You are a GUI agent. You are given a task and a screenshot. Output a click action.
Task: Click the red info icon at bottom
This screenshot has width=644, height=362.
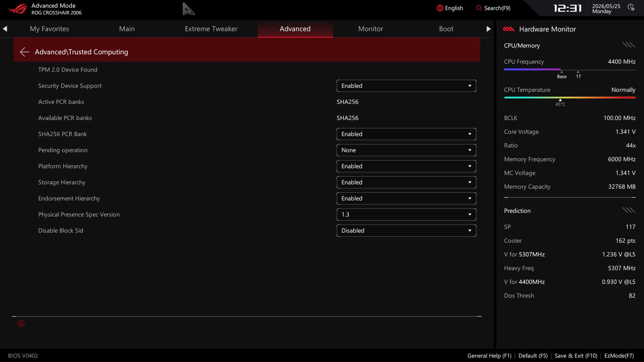(x=21, y=323)
